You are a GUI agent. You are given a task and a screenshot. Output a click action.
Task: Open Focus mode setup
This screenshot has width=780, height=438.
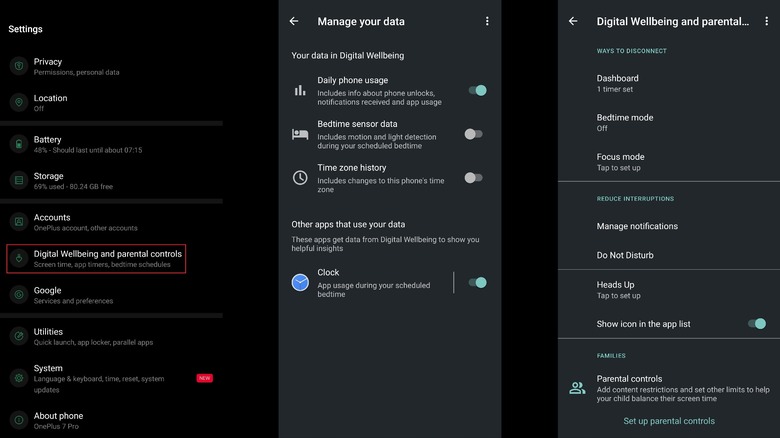(x=621, y=161)
